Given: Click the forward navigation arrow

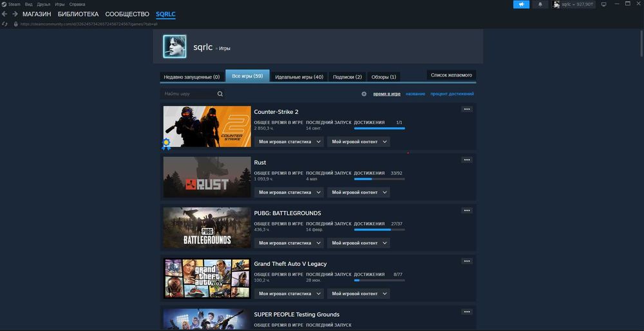Looking at the screenshot, I should 15,14.
